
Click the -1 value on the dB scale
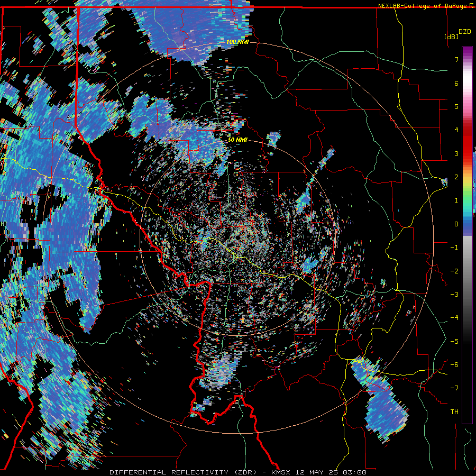click(454, 248)
